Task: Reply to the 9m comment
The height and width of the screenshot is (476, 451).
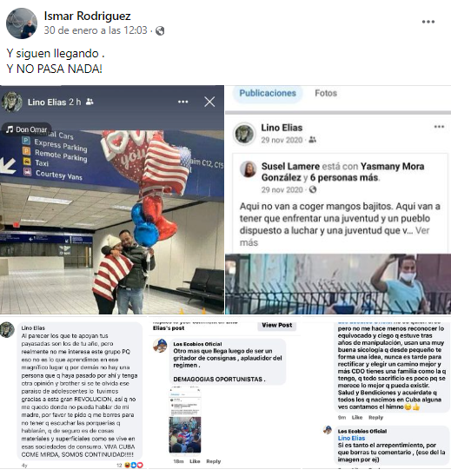Action: point(375,418)
